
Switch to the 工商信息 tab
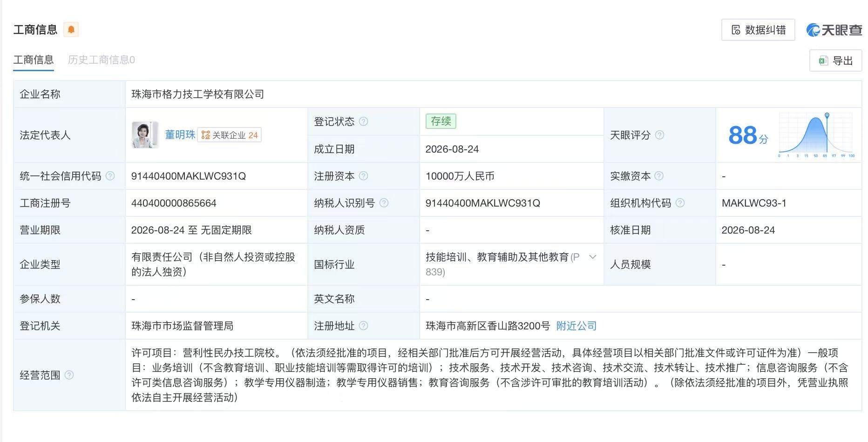[34, 60]
